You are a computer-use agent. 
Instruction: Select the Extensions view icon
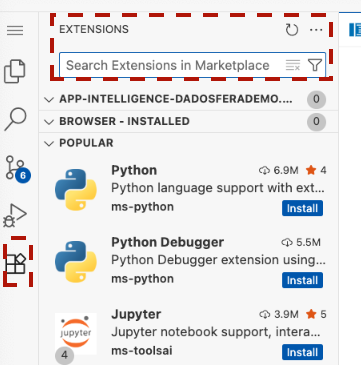pos(16,264)
